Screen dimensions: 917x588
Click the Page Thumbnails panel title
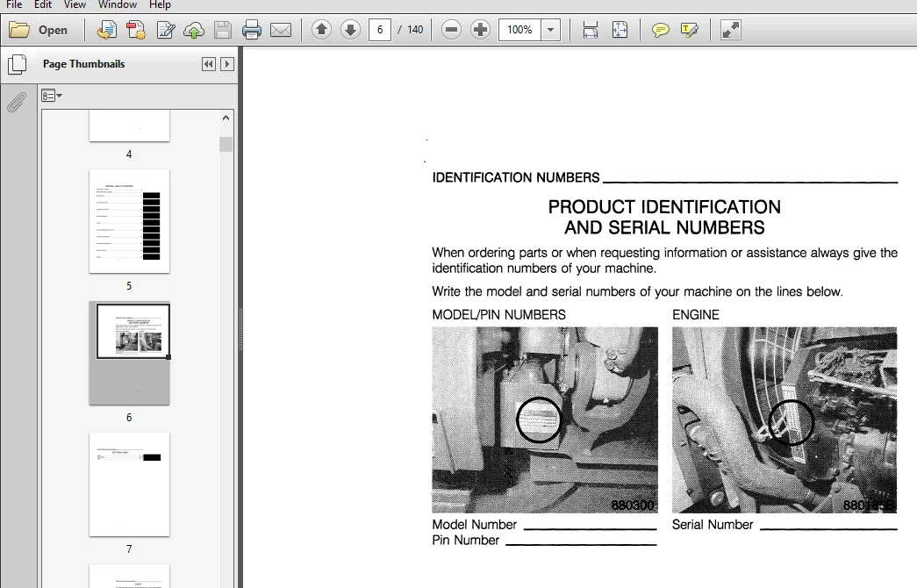(x=83, y=64)
